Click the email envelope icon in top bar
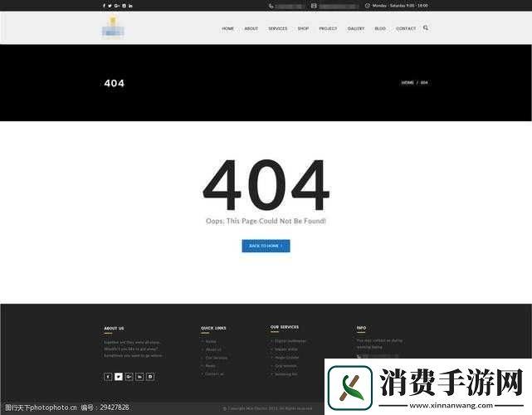 coord(314,6)
